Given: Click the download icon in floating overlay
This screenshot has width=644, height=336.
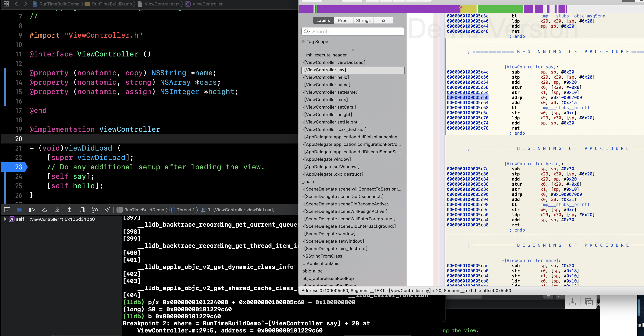Looking at the screenshot, I should tap(572, 302).
